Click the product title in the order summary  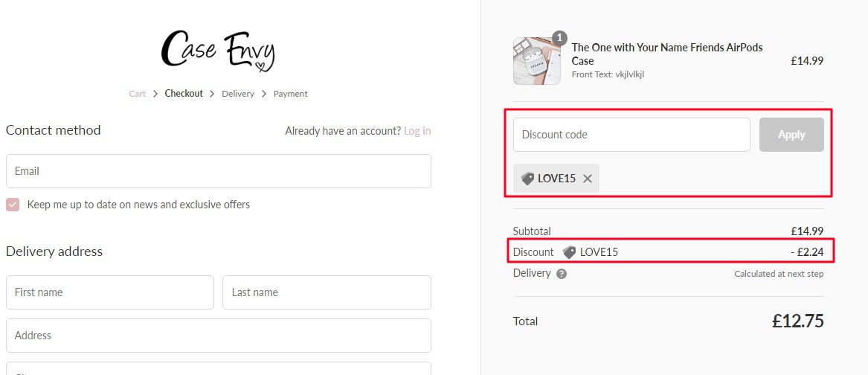pos(666,54)
